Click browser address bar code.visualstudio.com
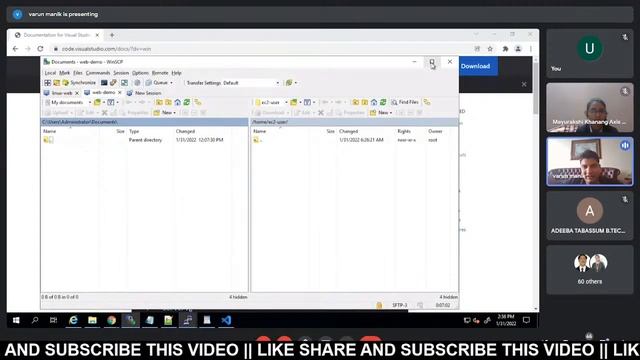Image resolution: width=640 pixels, height=360 pixels. tap(261, 49)
